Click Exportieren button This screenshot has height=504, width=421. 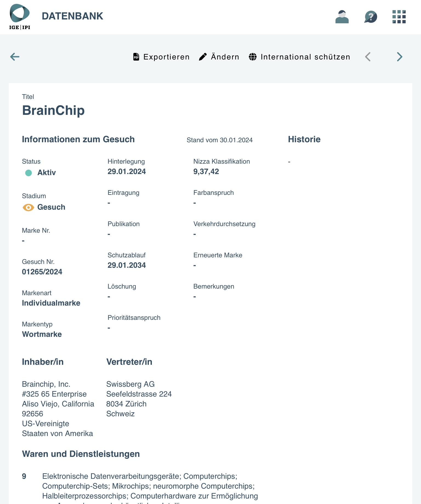coord(166,57)
